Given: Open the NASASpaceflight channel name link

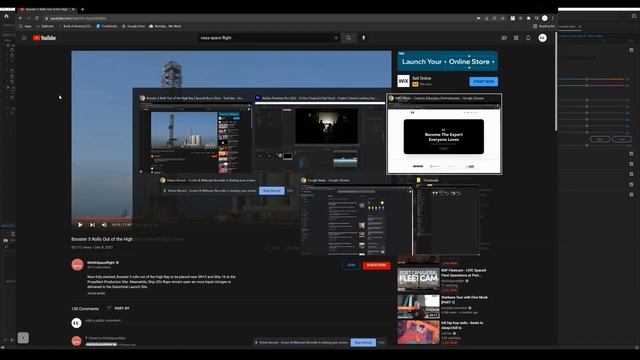Looking at the screenshot, I should 101,262.
